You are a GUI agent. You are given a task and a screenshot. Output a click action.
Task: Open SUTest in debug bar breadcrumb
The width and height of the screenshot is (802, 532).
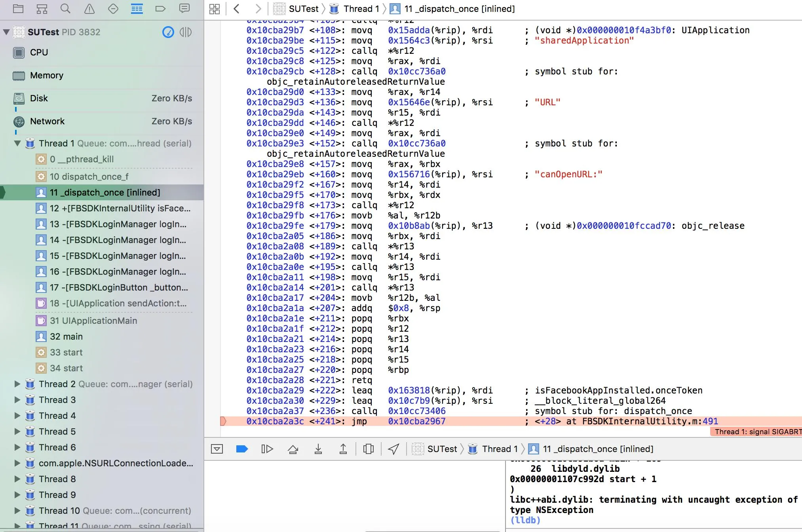[442, 449]
